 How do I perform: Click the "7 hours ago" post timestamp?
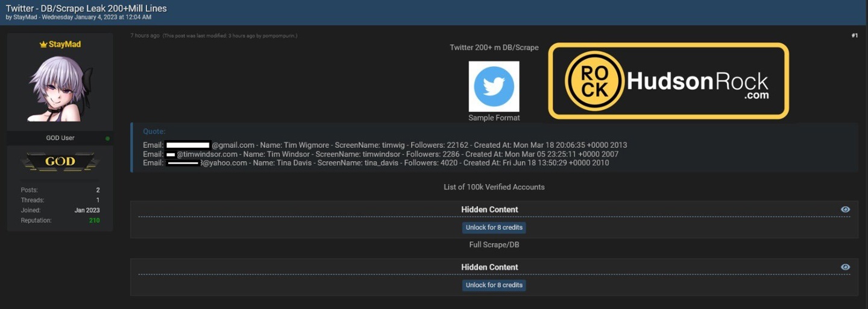[x=145, y=36]
